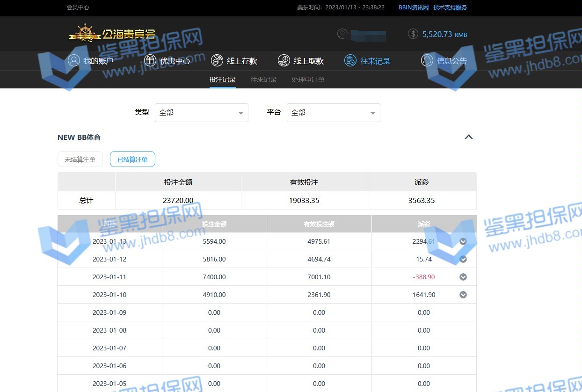Switch to the 处理中订单 tab
The height and width of the screenshot is (392, 582).
click(308, 80)
